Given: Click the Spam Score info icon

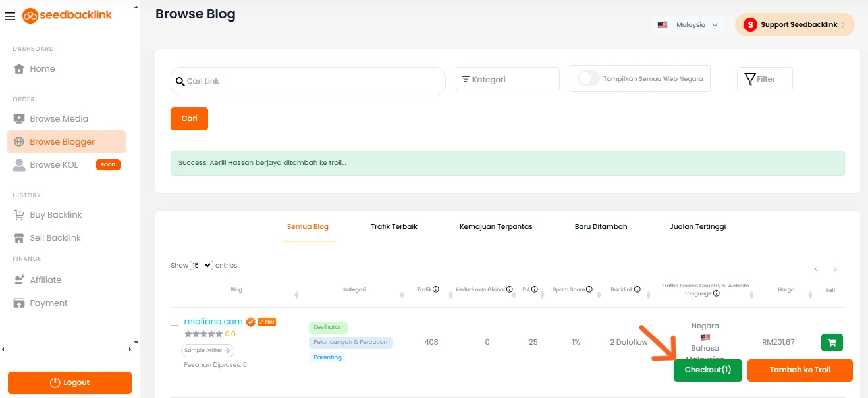Looking at the screenshot, I should point(589,289).
